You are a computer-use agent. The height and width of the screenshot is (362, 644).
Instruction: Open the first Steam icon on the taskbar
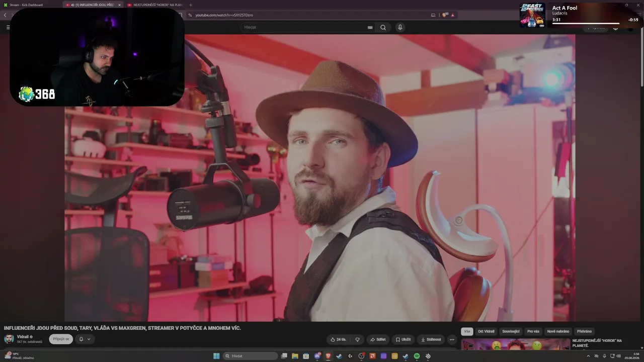coord(339,356)
